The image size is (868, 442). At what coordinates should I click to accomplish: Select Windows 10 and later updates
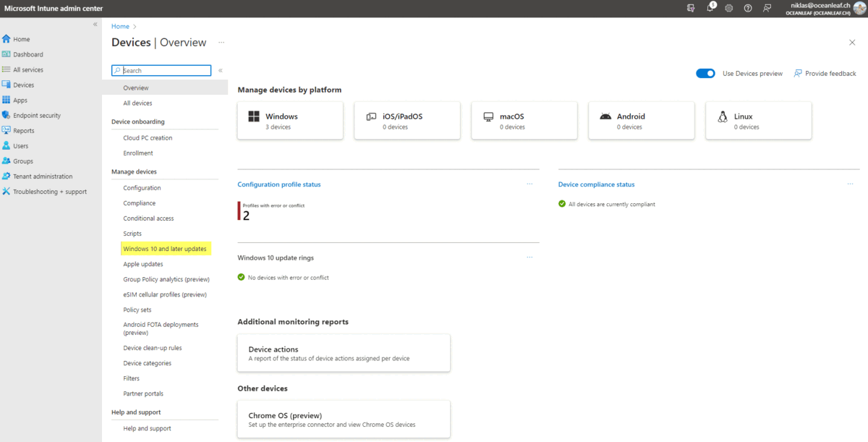pos(165,249)
